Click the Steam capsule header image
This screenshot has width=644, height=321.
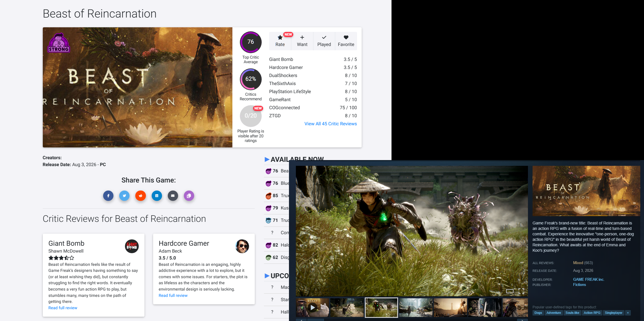[586, 191]
